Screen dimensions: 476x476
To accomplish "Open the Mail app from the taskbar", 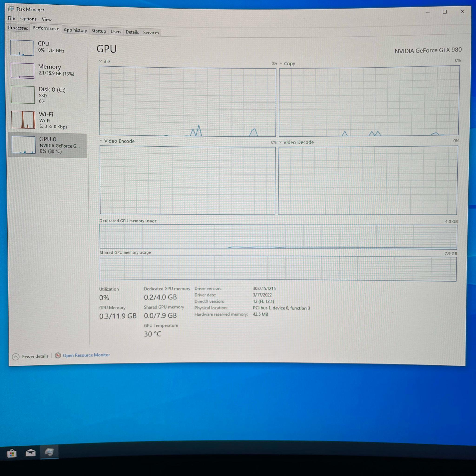I will (30, 453).
